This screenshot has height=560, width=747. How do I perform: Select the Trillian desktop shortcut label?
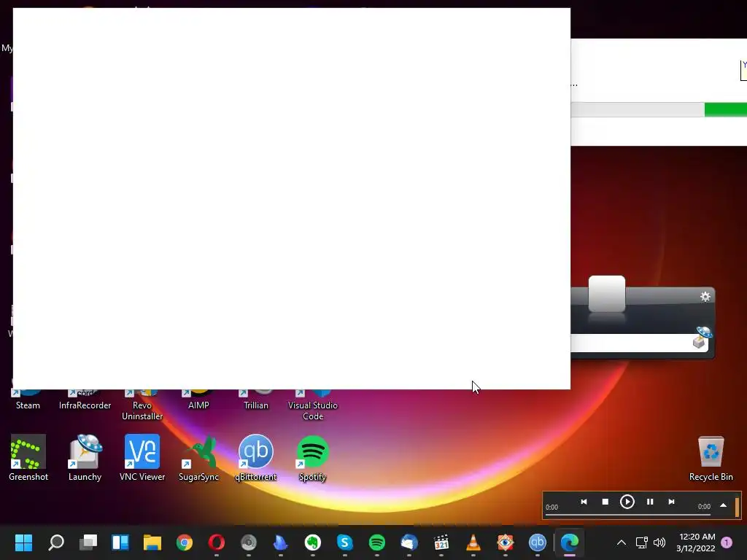pyautogui.click(x=256, y=405)
